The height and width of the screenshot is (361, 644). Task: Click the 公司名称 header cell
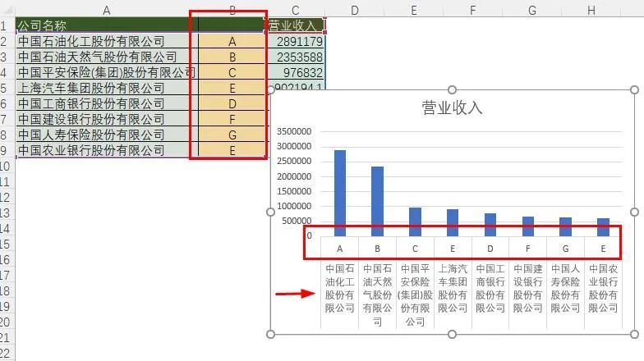point(107,25)
